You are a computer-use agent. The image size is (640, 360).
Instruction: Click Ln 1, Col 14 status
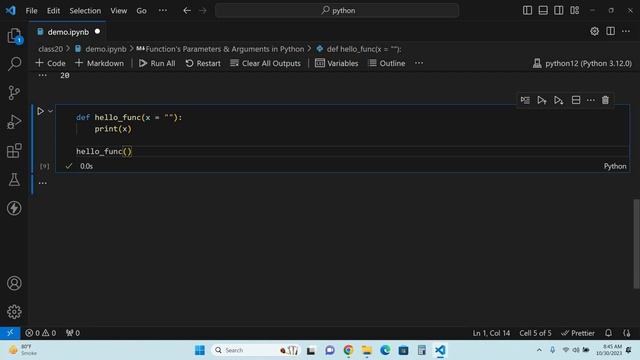click(x=491, y=333)
